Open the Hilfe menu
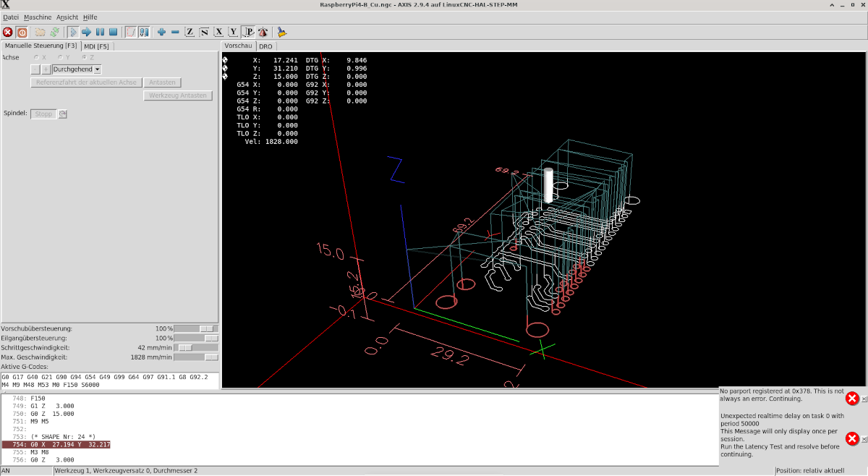Screen dimensions: 868x476 pos(90,17)
